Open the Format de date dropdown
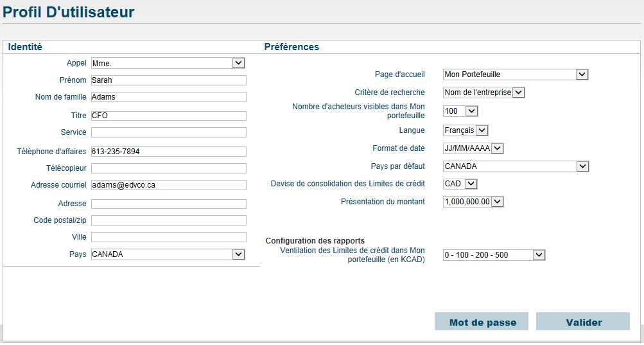644x345 pixels. pyautogui.click(x=473, y=148)
